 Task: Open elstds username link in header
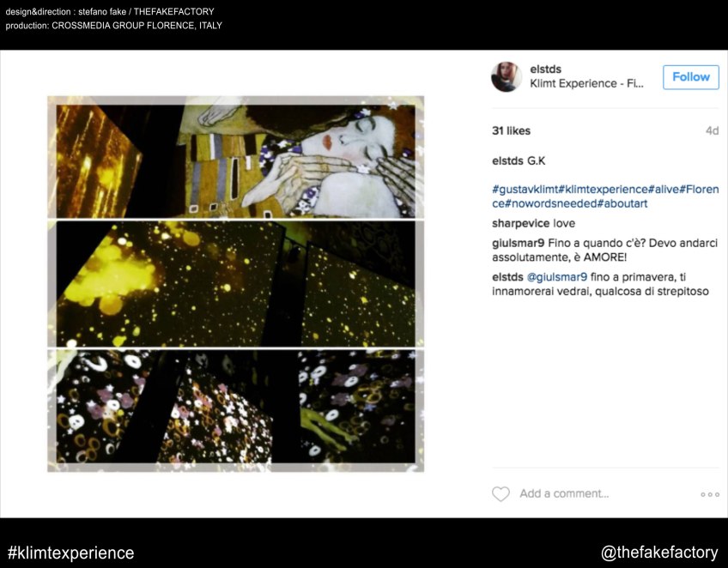pyautogui.click(x=545, y=69)
